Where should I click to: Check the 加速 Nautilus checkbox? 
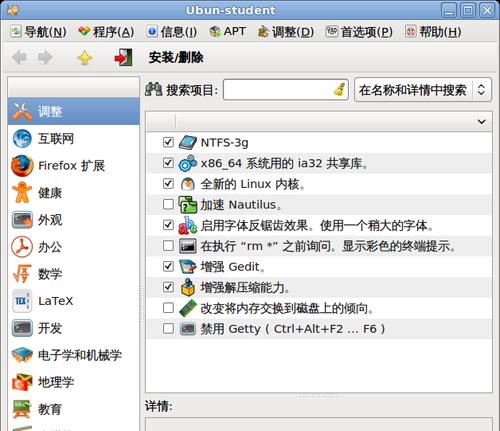pyautogui.click(x=168, y=204)
